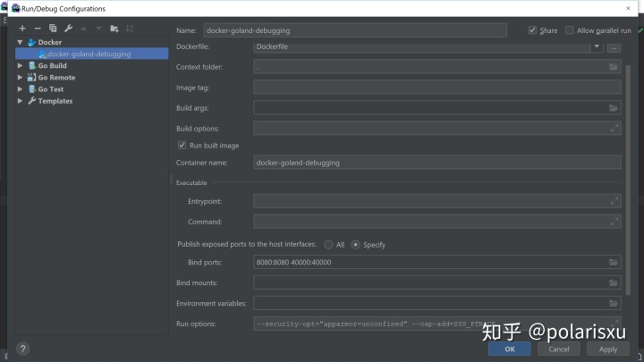Browse for Context folder
This screenshot has height=362, width=644.
coord(614,67)
